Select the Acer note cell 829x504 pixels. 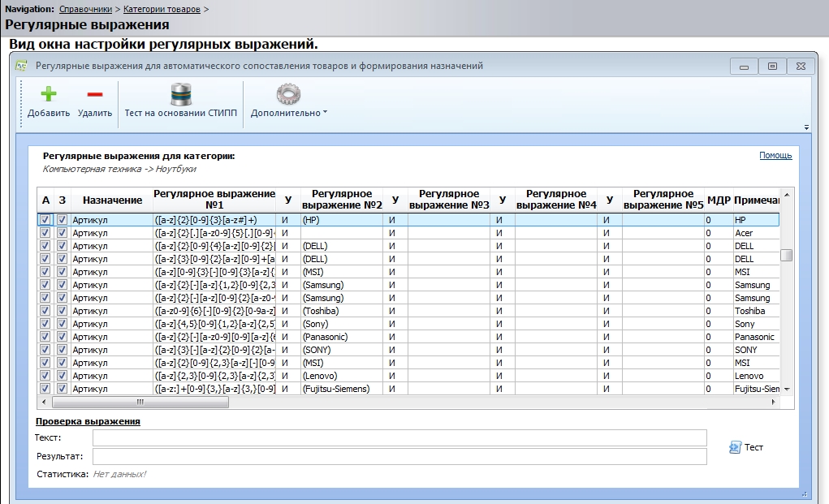(x=756, y=233)
